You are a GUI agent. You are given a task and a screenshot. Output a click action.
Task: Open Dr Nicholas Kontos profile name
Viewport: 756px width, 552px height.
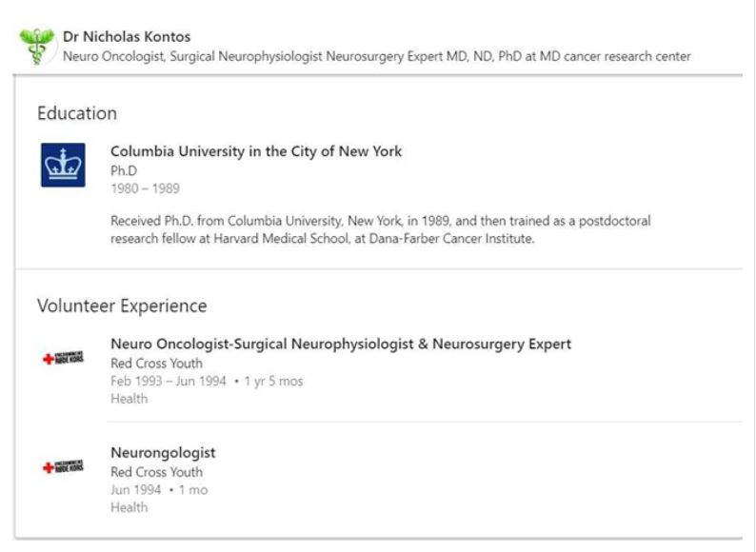[127, 37]
